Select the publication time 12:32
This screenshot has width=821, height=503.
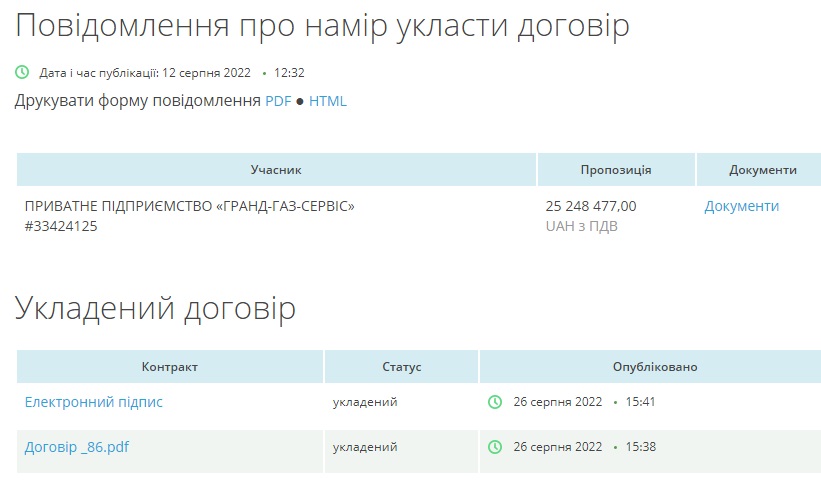point(289,72)
